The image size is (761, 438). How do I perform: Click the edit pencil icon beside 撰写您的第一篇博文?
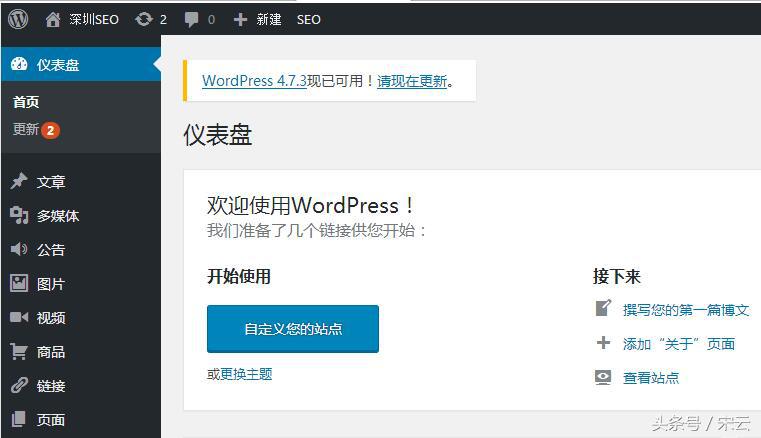point(603,308)
